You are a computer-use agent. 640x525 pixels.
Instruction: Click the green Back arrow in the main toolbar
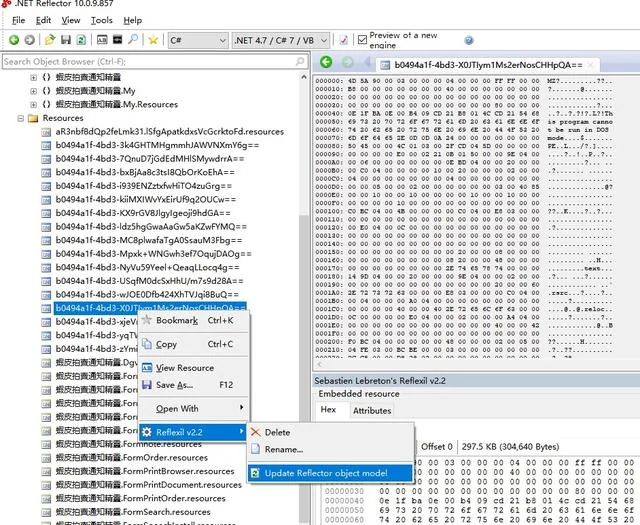pos(14,40)
